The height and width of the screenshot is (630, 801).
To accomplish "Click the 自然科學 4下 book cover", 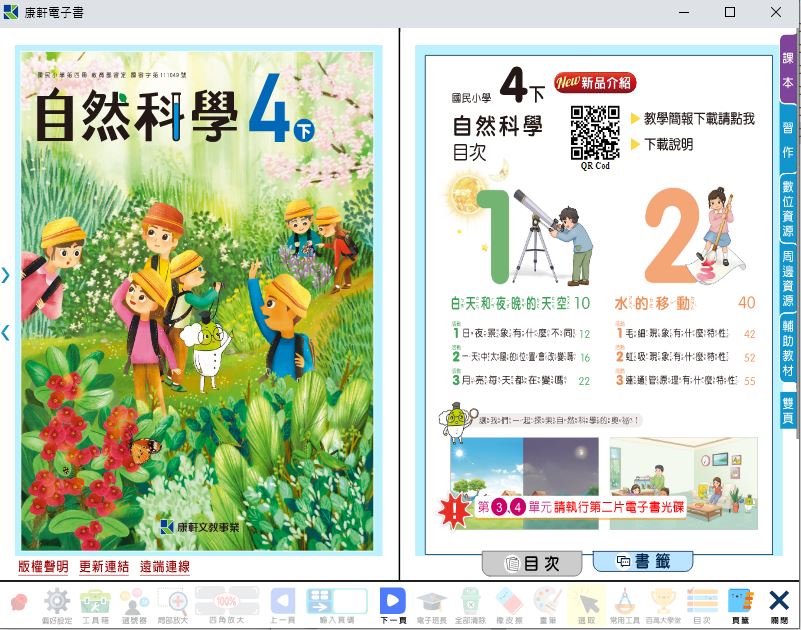I will (198, 301).
